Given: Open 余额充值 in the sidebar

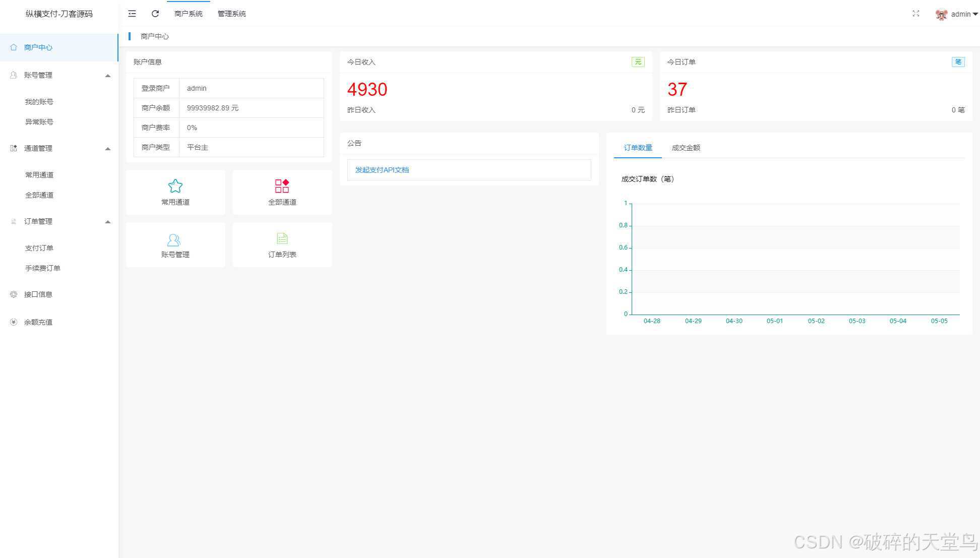Looking at the screenshot, I should pyautogui.click(x=38, y=322).
